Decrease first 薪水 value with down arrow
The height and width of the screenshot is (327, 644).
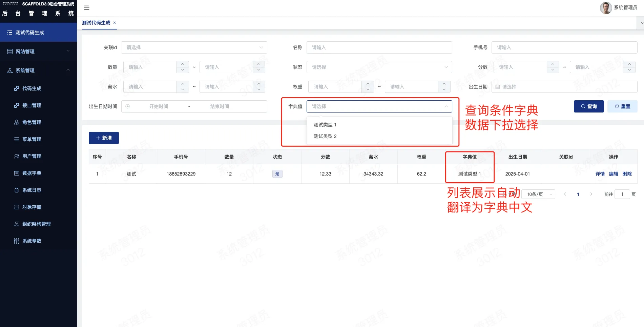[x=183, y=90]
